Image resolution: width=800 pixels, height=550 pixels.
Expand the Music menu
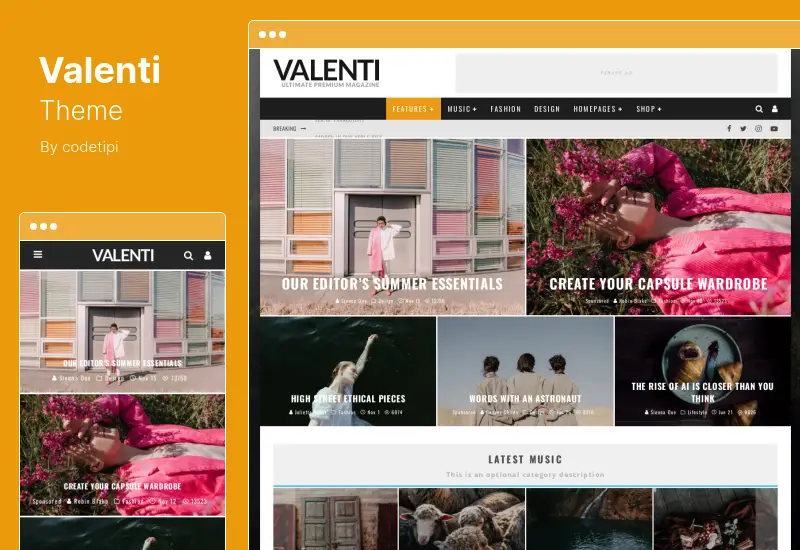(462, 109)
